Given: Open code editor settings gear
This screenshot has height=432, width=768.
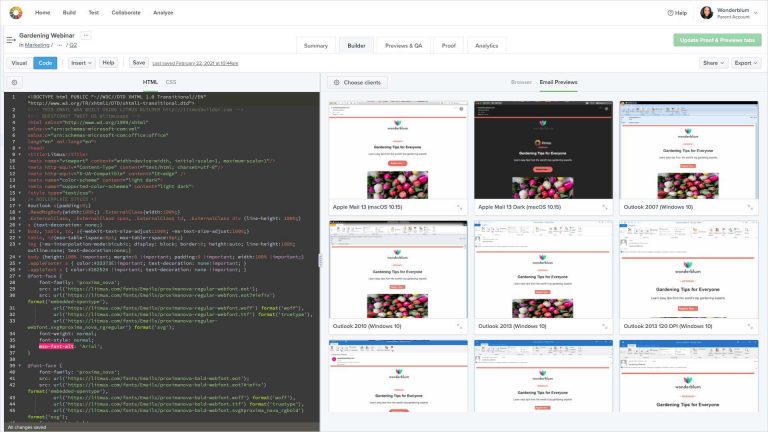Looking at the screenshot, I should tap(14, 82).
